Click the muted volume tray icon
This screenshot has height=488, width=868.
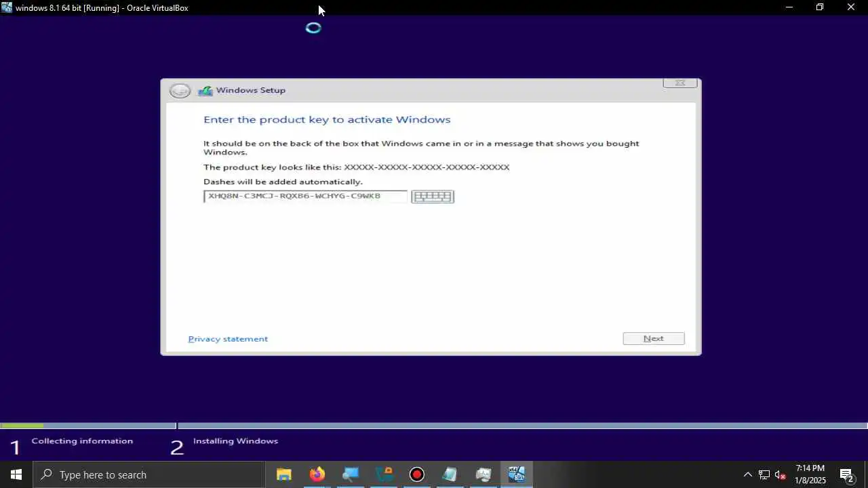(781, 474)
